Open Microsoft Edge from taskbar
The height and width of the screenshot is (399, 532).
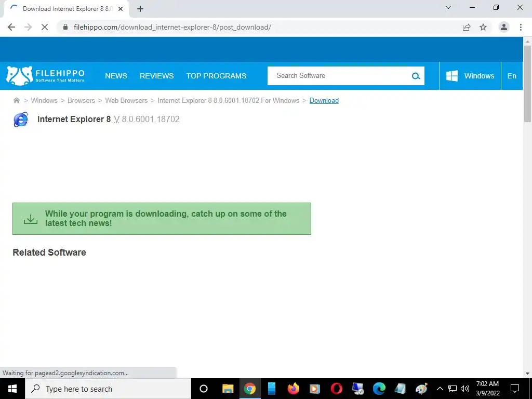(379, 389)
